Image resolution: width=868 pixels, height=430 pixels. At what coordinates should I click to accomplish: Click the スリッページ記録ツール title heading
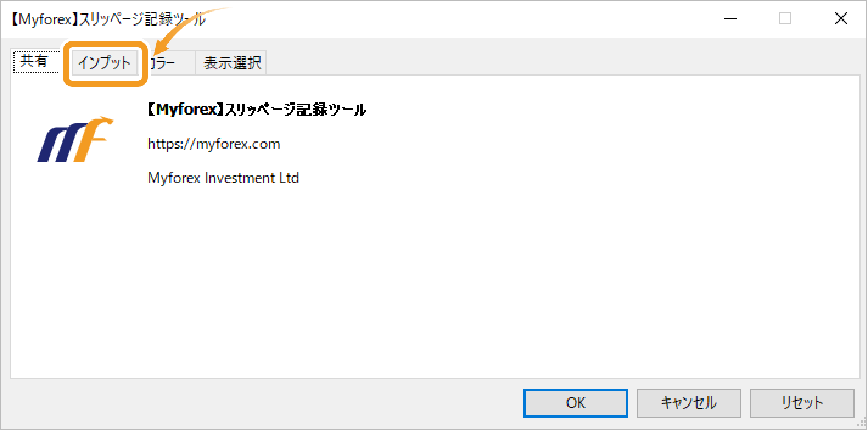click(x=256, y=109)
